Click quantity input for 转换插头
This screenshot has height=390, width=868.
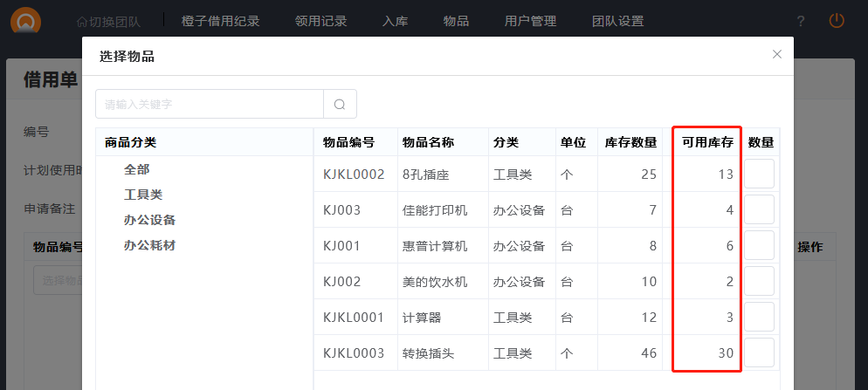759,352
